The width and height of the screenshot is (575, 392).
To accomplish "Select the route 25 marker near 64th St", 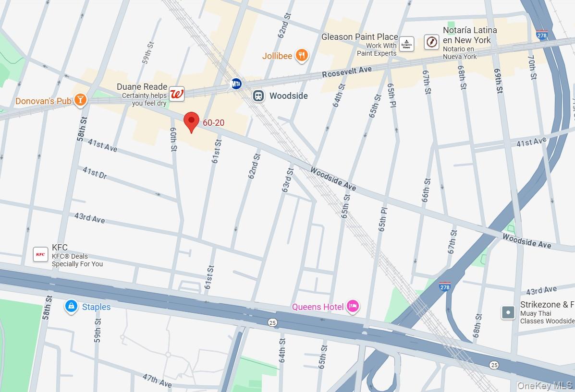I will tap(272, 322).
